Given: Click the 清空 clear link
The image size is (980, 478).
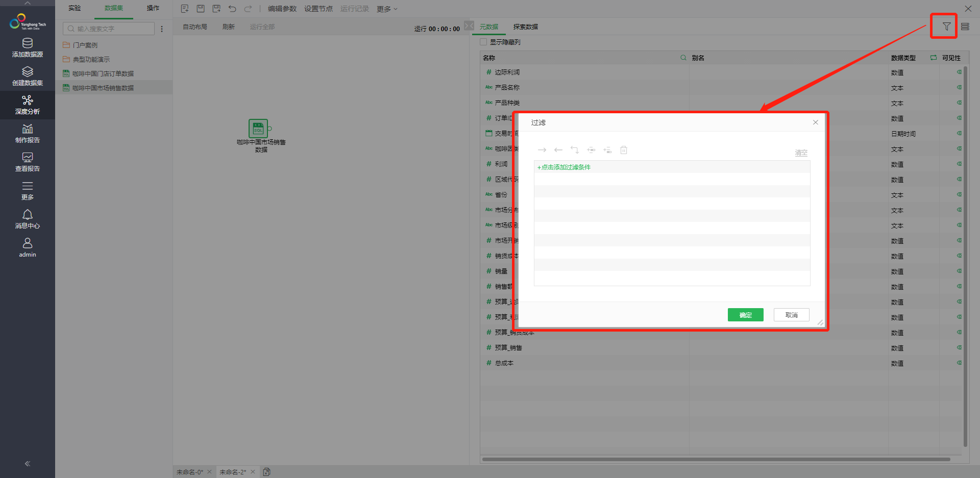Looking at the screenshot, I should tap(801, 153).
